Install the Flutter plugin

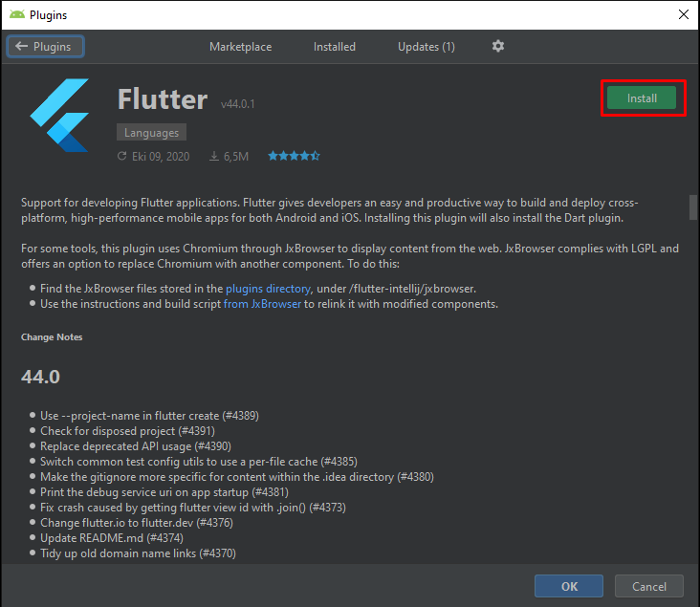[642, 98]
